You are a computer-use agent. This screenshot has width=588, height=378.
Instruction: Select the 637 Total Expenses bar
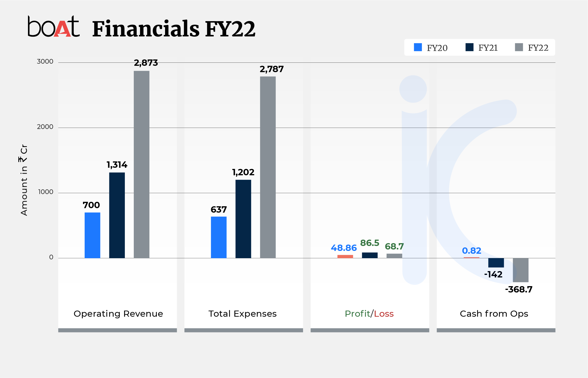(x=219, y=237)
